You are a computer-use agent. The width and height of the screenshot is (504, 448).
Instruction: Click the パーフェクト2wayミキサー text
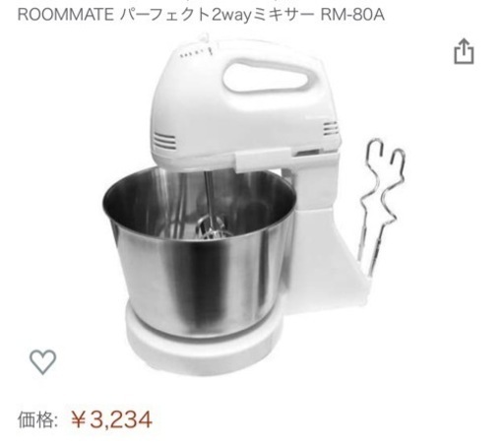217,15
